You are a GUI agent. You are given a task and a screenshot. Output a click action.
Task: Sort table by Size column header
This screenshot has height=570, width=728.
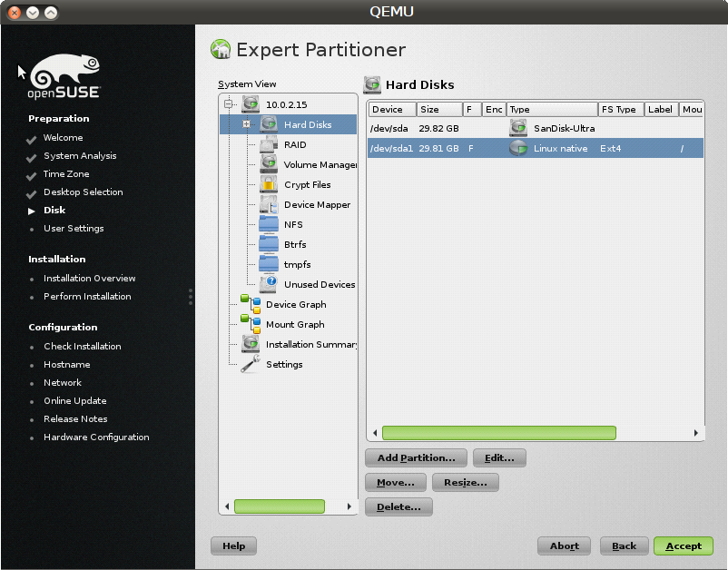(438, 109)
